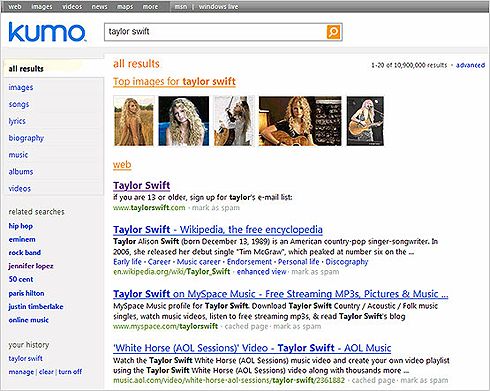Image resolution: width=490 pixels, height=391 pixels.
Task: Open Taylor Swift Wikipedia result title
Action: click(x=218, y=230)
